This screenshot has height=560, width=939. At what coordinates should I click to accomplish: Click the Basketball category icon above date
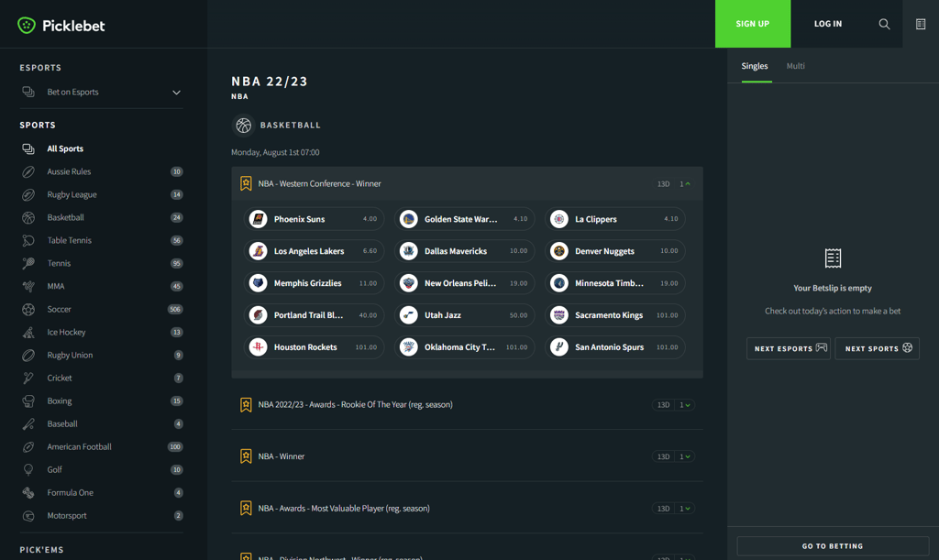pos(243,126)
